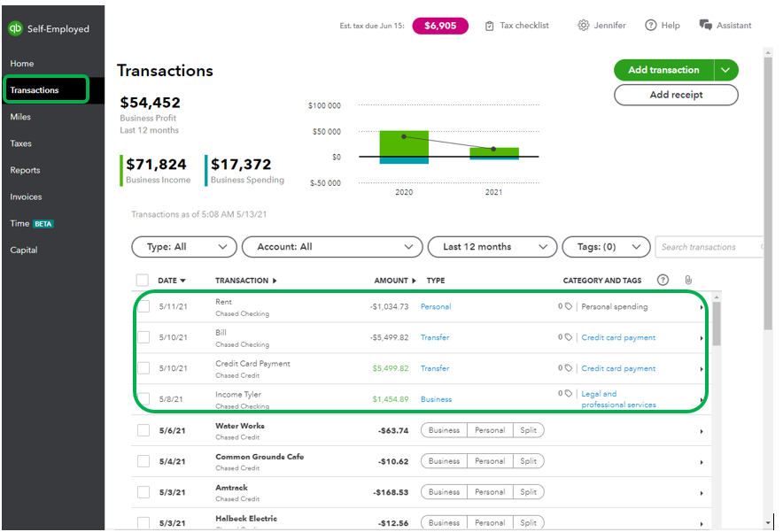The image size is (783, 532).
Task: Click the help icon beside Category and Tags
Action: pos(663,280)
